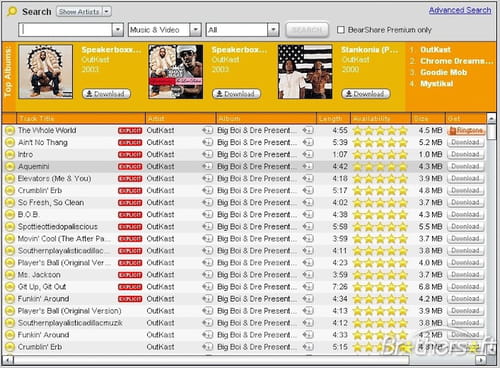Click horizontal scrollbar right arrow
The image size is (500, 368).
[x=481, y=360]
